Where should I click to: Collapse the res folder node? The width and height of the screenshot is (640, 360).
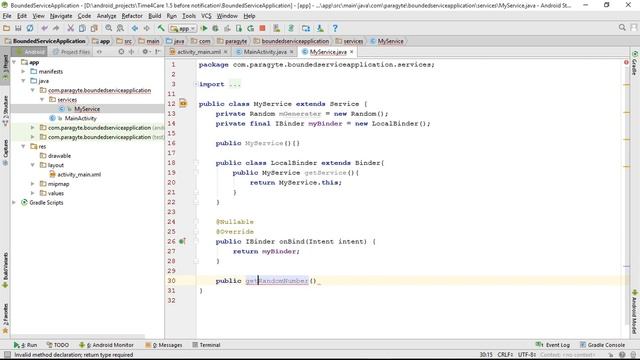tap(24, 146)
